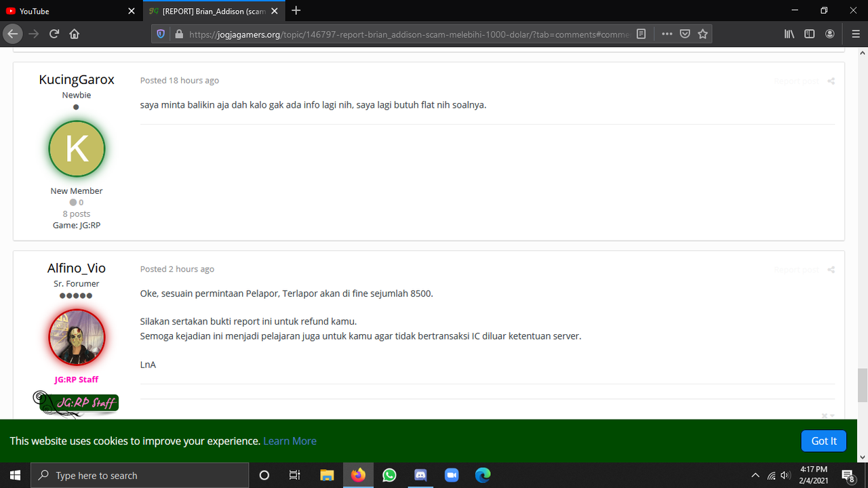Image resolution: width=868 pixels, height=488 pixels.
Task: Open the network status tray icon
Action: click(x=771, y=475)
